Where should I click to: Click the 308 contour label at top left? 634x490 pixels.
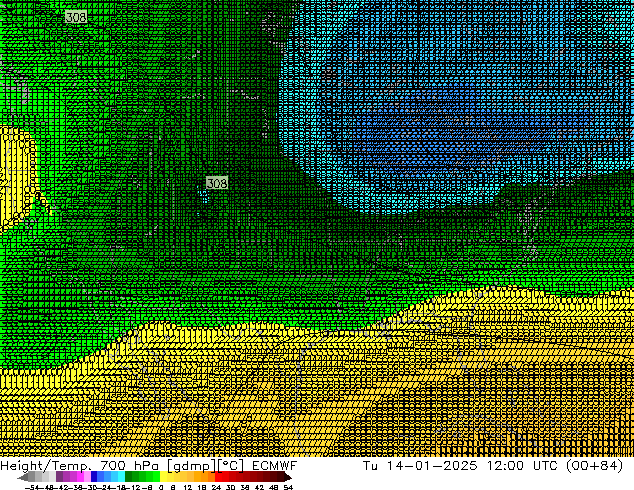tap(76, 17)
